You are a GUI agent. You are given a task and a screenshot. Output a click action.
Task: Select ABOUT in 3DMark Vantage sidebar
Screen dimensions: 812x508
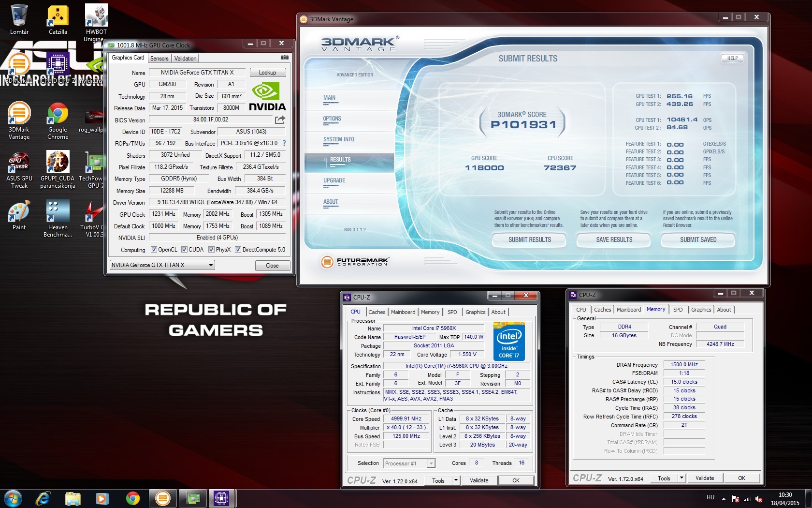point(331,202)
